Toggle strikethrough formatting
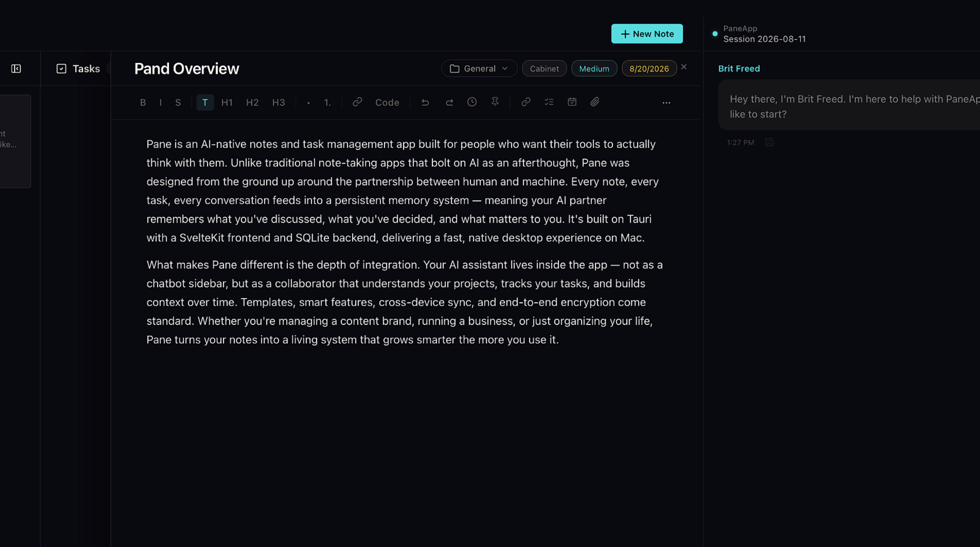 [x=178, y=102]
